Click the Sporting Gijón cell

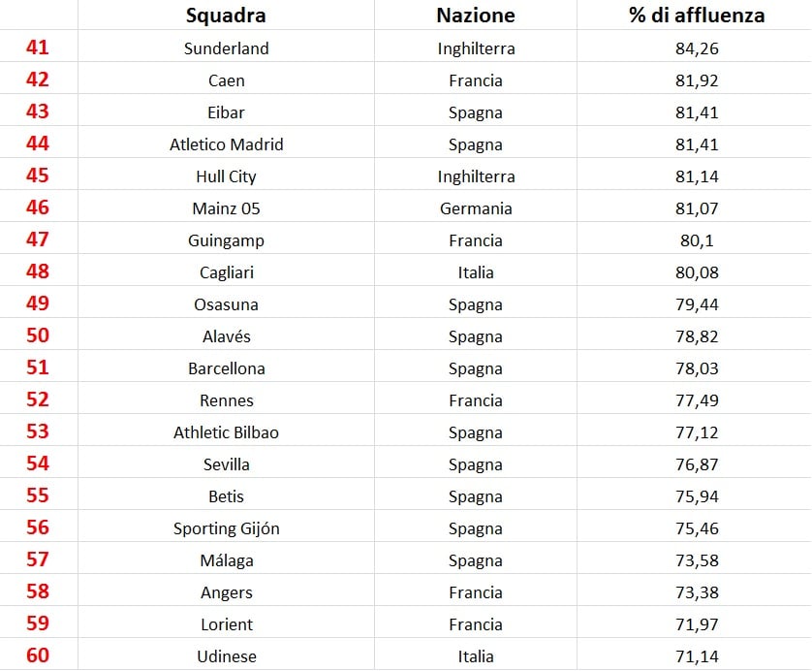[x=227, y=529]
